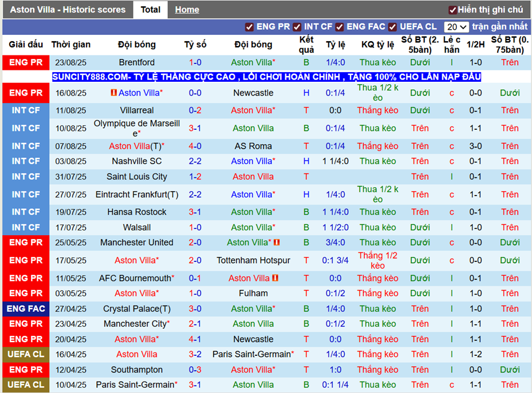This screenshot has width=532, height=393.
Task: Click the KQ tỷ lệ column header
Action: pos(377,45)
